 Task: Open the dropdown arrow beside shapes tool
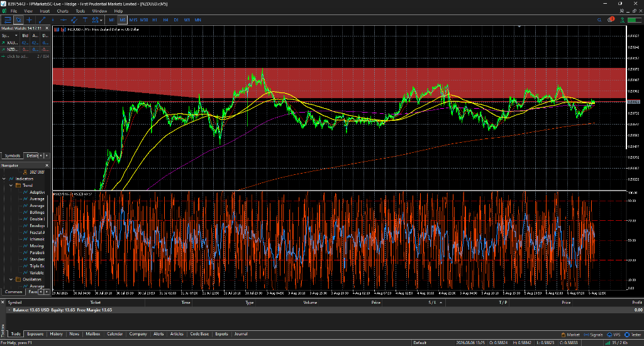(x=101, y=20)
